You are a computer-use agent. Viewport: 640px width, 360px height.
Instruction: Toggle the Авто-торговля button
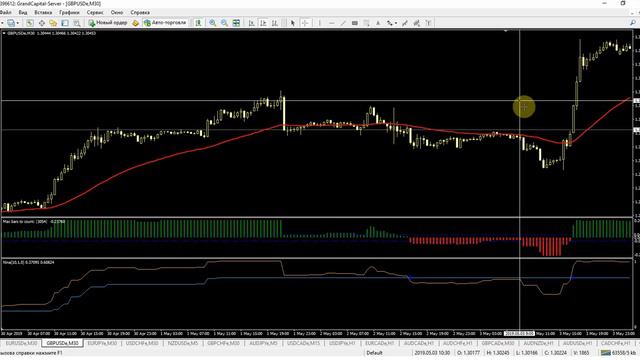pos(165,23)
